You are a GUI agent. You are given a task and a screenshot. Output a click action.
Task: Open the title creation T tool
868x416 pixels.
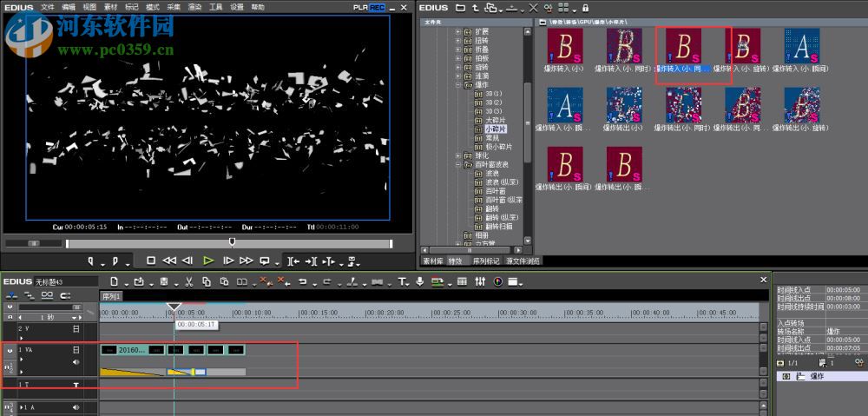(x=403, y=281)
